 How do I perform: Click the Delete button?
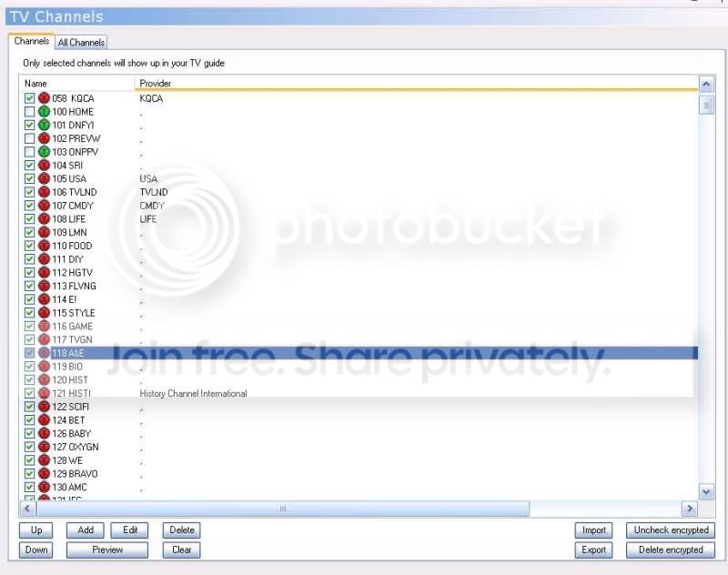point(181,530)
